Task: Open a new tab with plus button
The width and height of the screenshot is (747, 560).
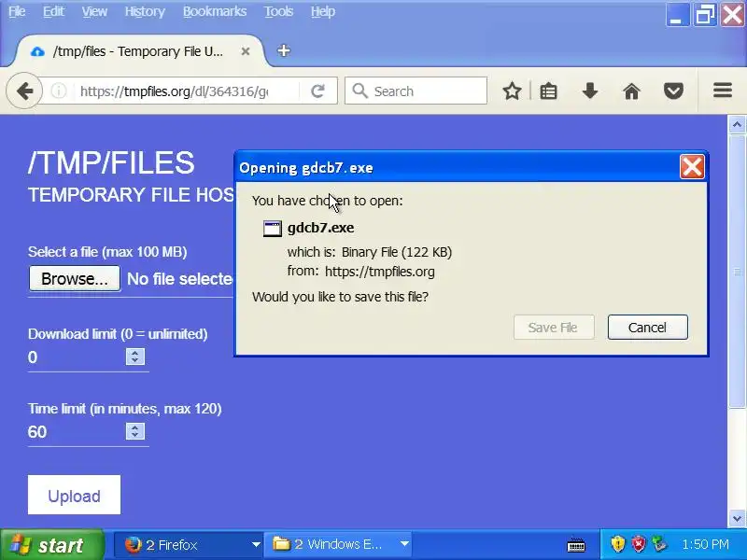Action: coord(284,50)
